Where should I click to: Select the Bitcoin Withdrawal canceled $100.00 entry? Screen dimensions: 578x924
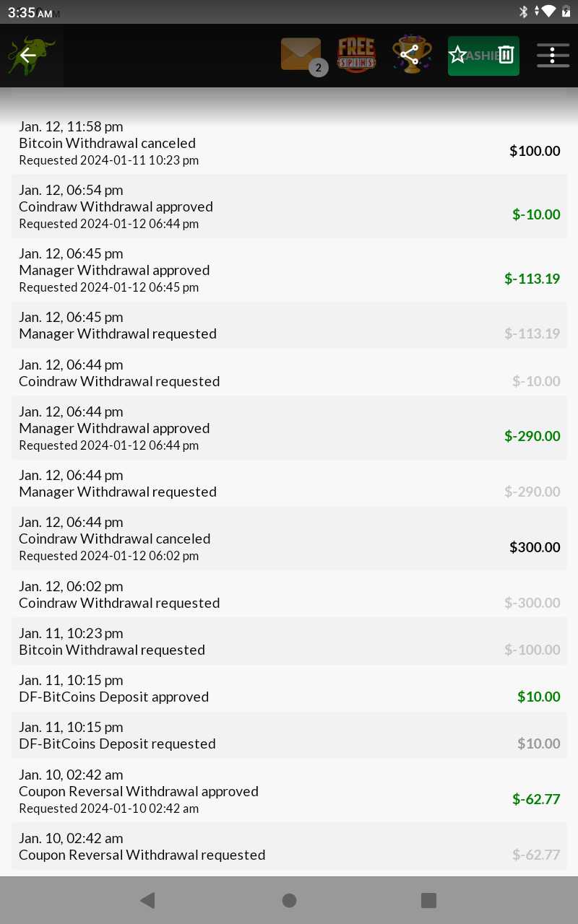tap(289, 144)
